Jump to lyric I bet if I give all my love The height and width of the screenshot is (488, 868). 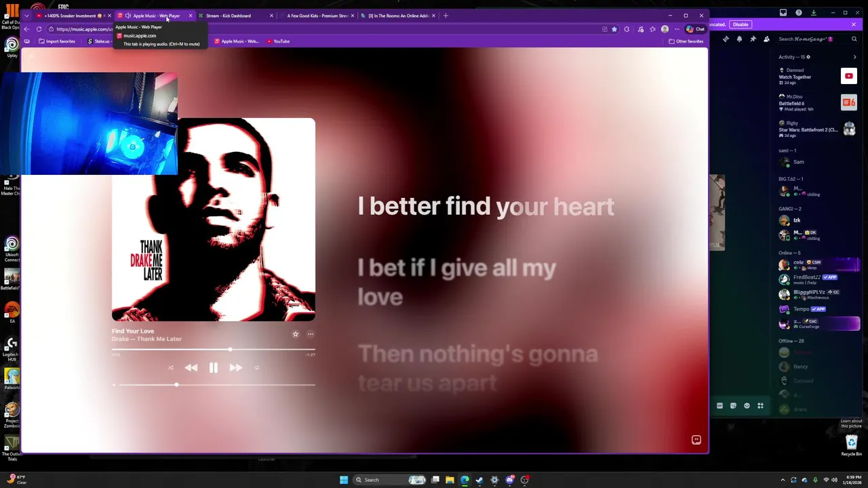pyautogui.click(x=457, y=282)
